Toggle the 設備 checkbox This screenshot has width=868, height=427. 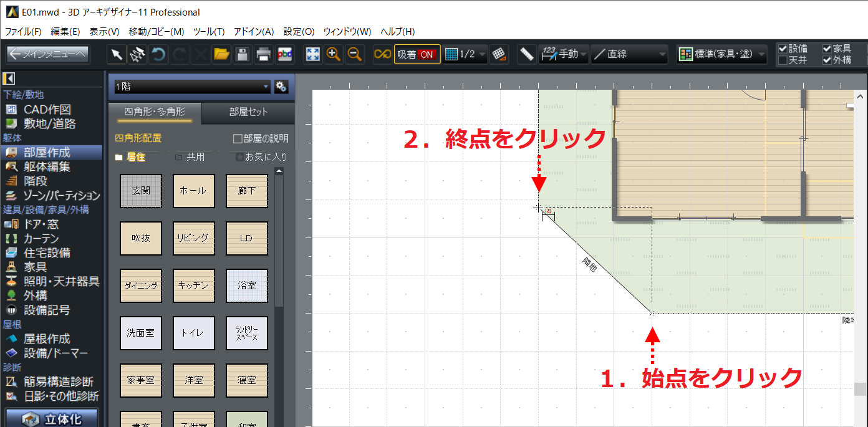pos(783,49)
